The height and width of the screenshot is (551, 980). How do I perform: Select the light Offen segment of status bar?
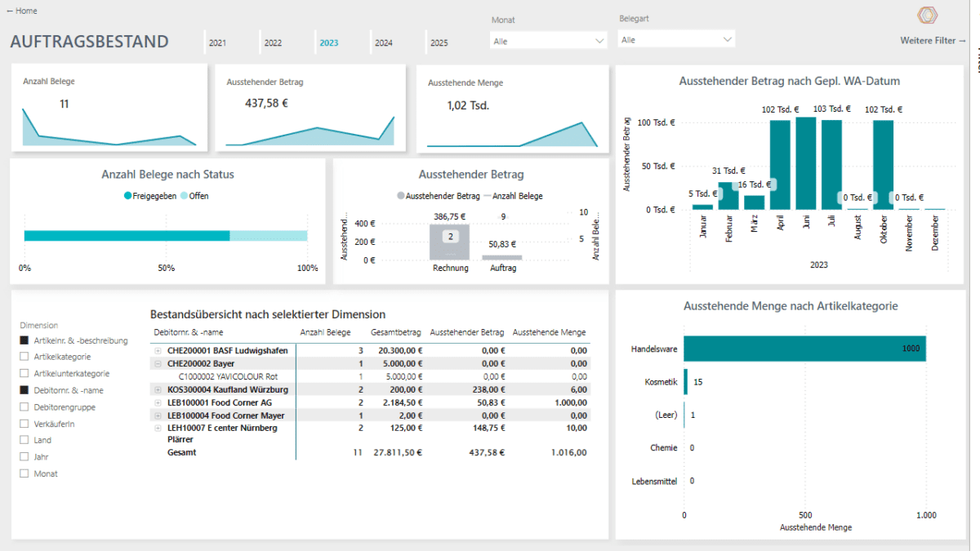(269, 236)
